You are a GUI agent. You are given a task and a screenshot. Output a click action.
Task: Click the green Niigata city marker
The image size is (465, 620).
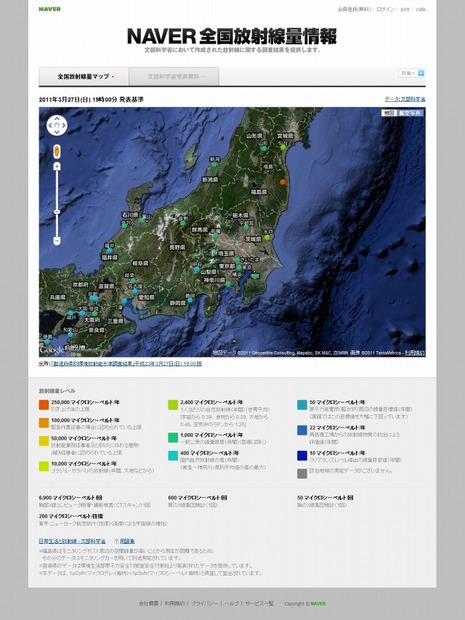tap(214, 164)
